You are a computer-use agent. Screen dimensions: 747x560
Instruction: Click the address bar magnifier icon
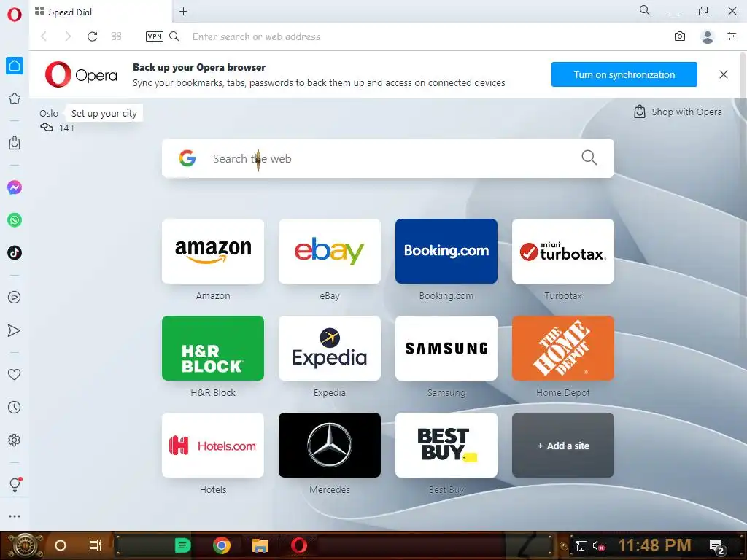pos(174,36)
